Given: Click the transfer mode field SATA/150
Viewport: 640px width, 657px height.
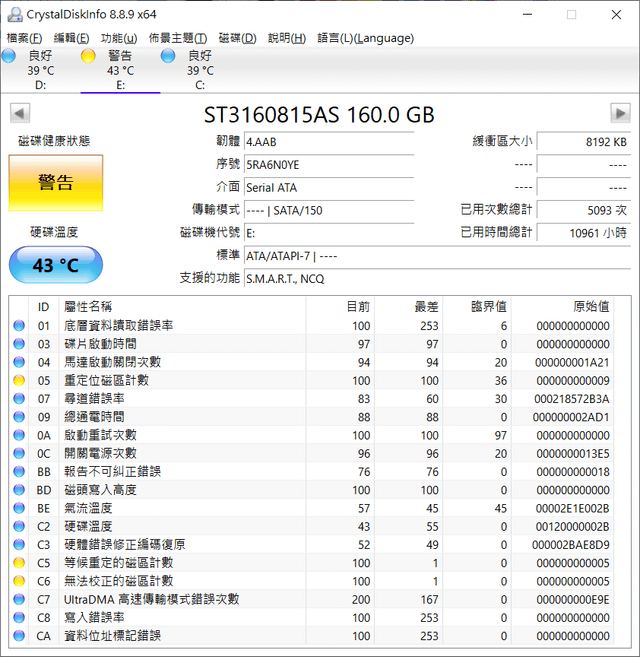Looking at the screenshot, I should 329,210.
